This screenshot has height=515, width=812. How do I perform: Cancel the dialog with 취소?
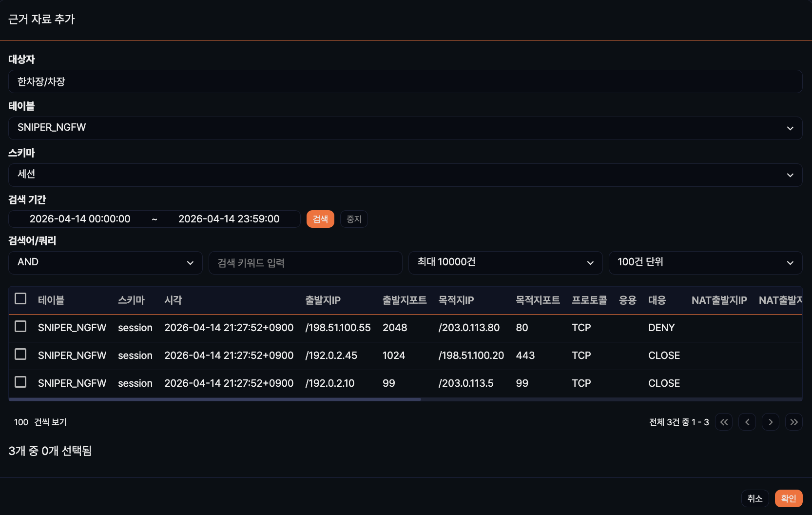pos(755,498)
